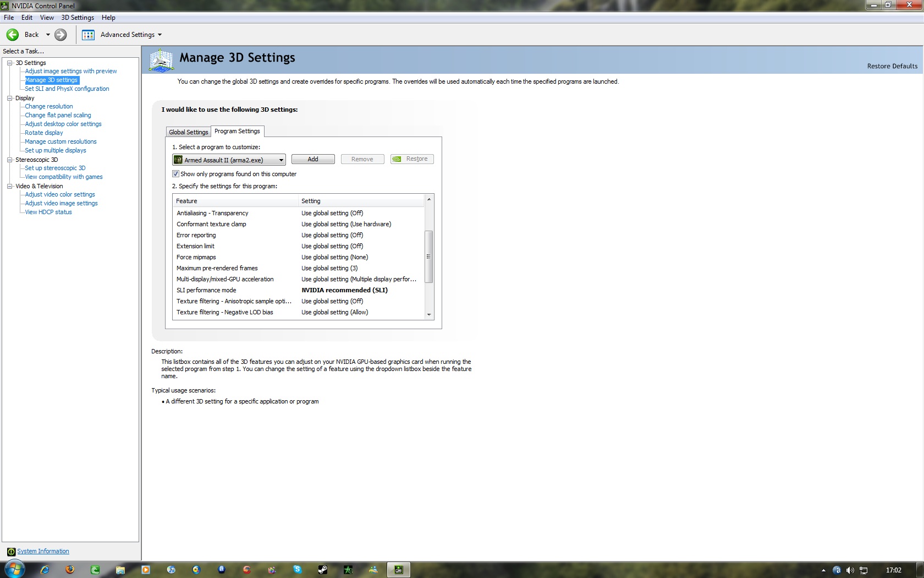Click the taskbar clock showing 17:02

894,570
